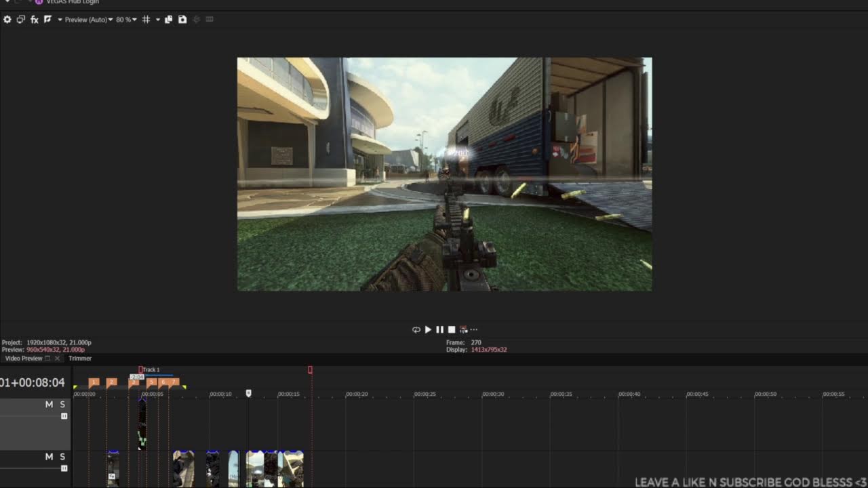Jump to timeline marker 5

tap(151, 382)
